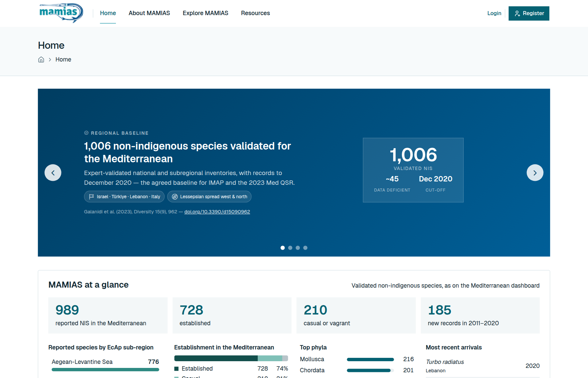Click the Home breadcrumb text
The height and width of the screenshot is (378, 588).
(63, 59)
